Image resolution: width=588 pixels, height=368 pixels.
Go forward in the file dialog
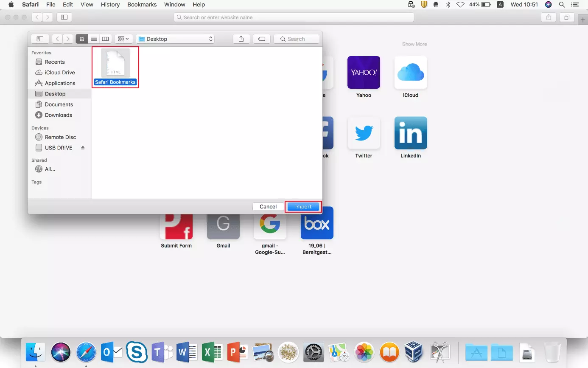[68, 39]
